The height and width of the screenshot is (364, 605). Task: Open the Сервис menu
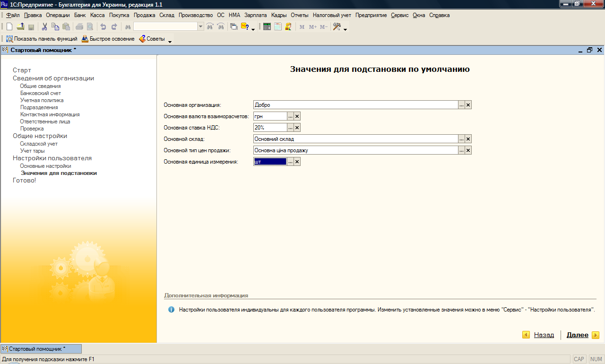click(399, 15)
